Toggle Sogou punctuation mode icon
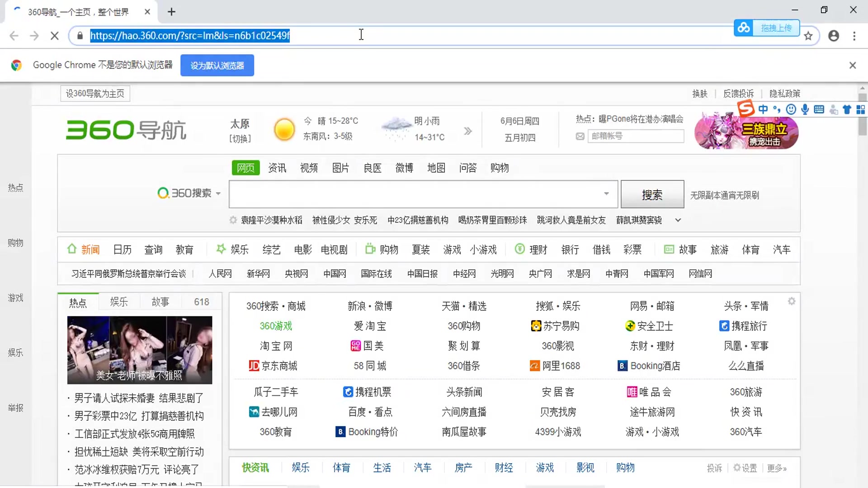 click(777, 109)
